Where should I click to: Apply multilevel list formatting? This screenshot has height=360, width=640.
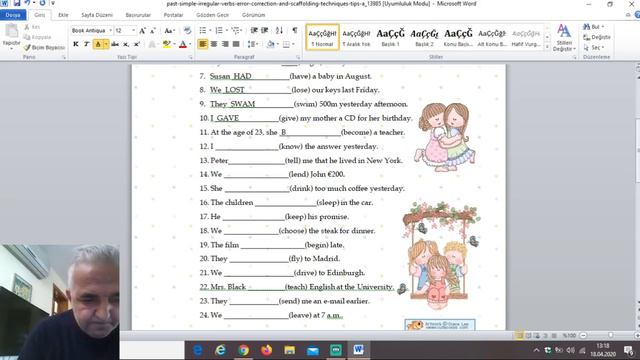236,31
